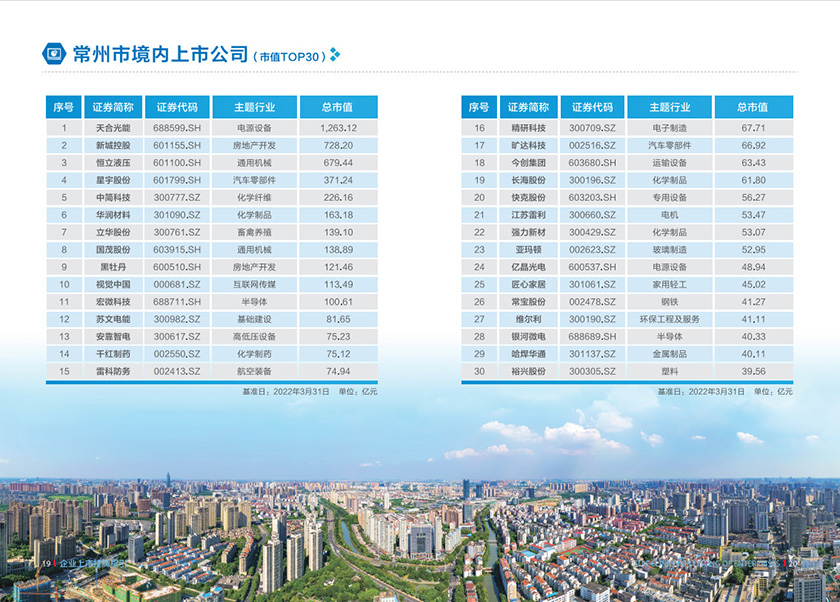Viewport: 840px width, 602px height.
Task: Select industry cell "运输设备"
Action: [x=670, y=163]
